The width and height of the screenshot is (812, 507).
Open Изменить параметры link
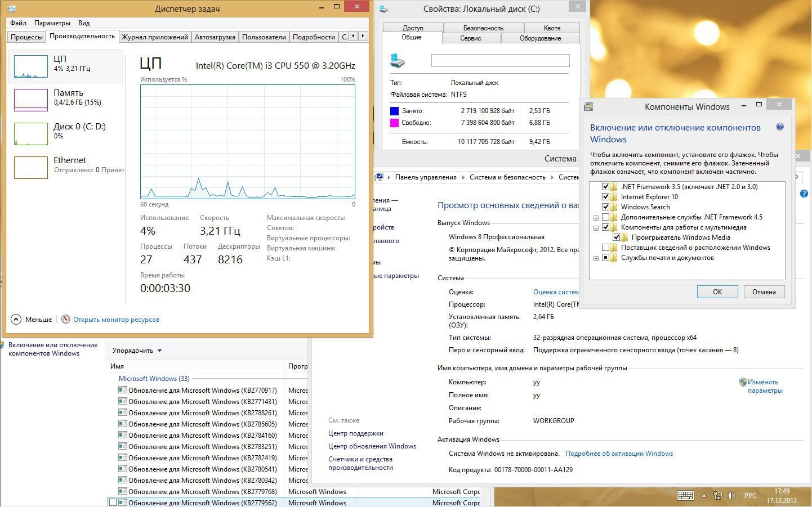click(765, 386)
